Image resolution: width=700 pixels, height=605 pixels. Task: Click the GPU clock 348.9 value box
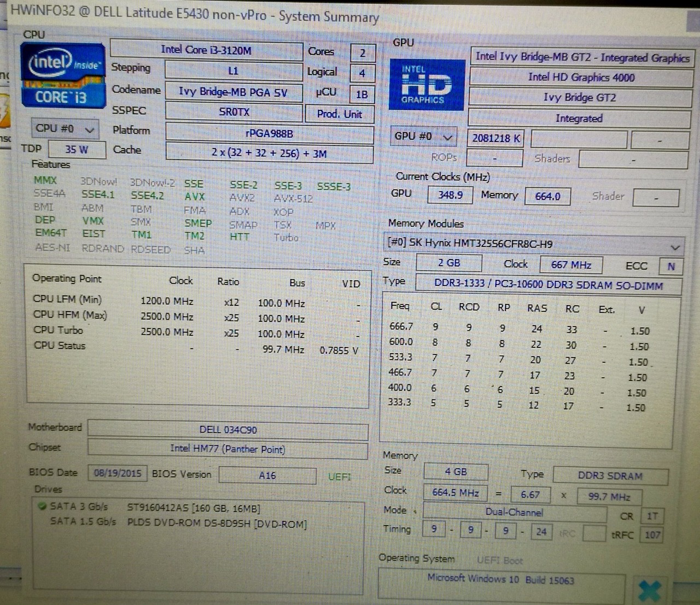450,195
